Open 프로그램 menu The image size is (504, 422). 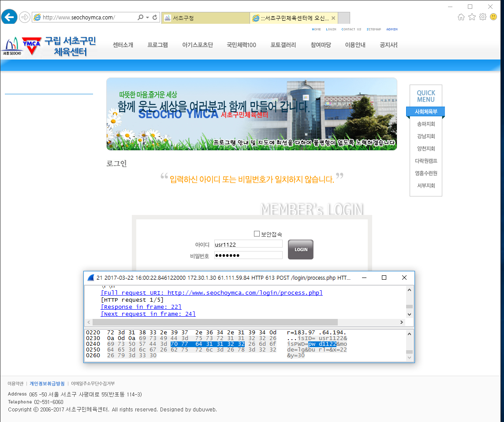tap(157, 45)
